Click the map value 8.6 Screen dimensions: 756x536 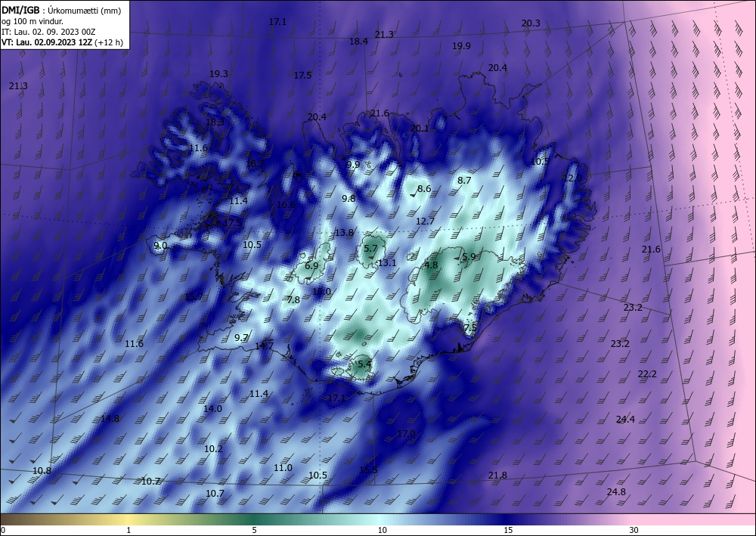(x=424, y=189)
